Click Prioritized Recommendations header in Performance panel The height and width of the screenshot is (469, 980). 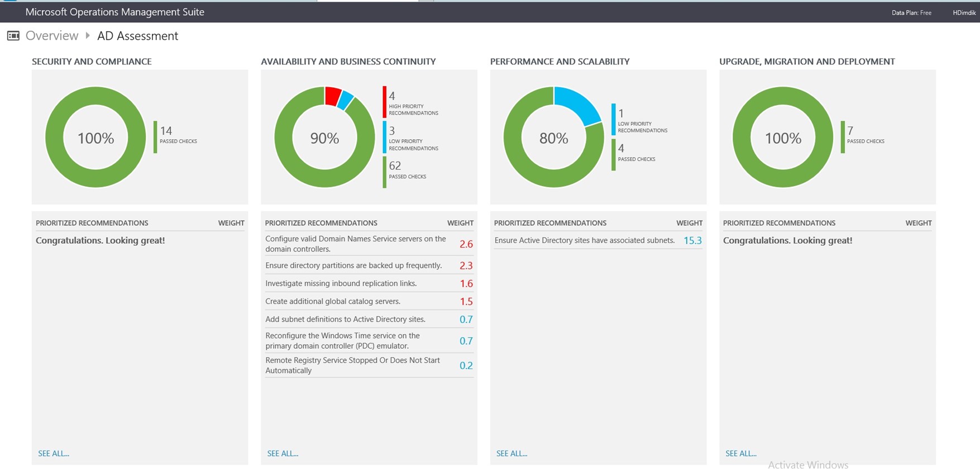tap(550, 222)
